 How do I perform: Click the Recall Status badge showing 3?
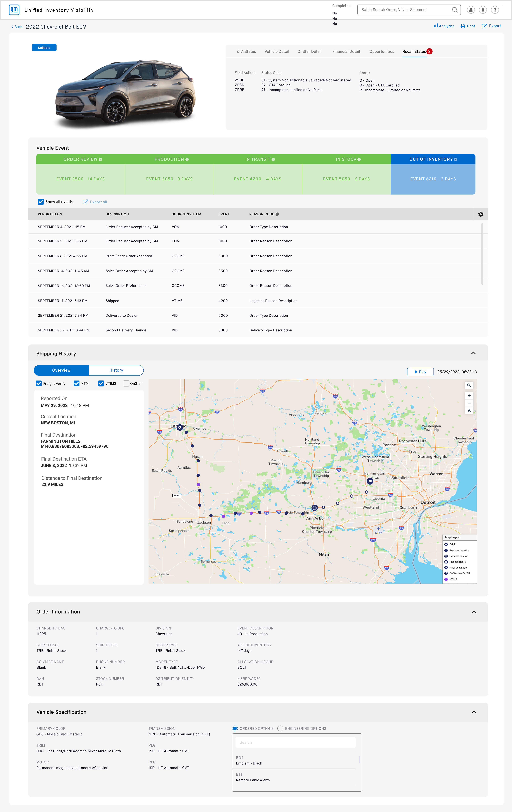point(429,52)
